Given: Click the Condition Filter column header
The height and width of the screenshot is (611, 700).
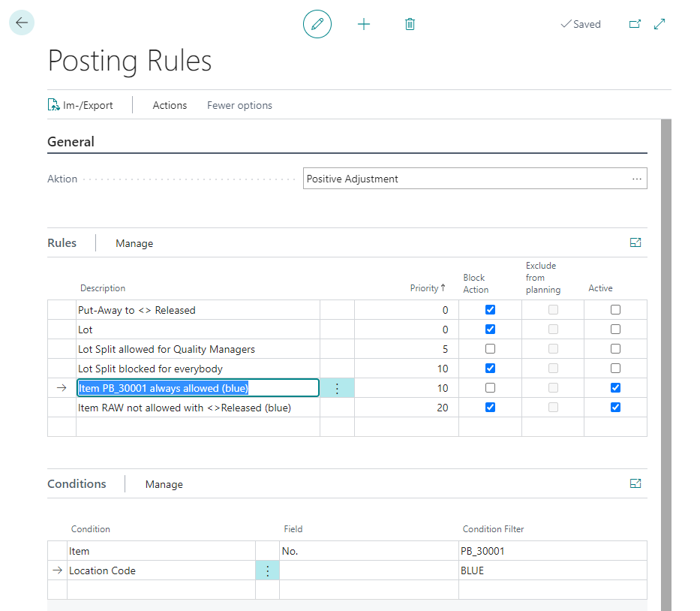Looking at the screenshot, I should [x=494, y=529].
